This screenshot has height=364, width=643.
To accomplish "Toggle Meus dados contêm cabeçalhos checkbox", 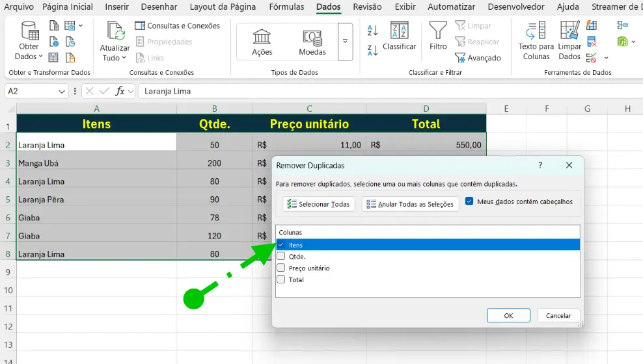I will tap(469, 201).
